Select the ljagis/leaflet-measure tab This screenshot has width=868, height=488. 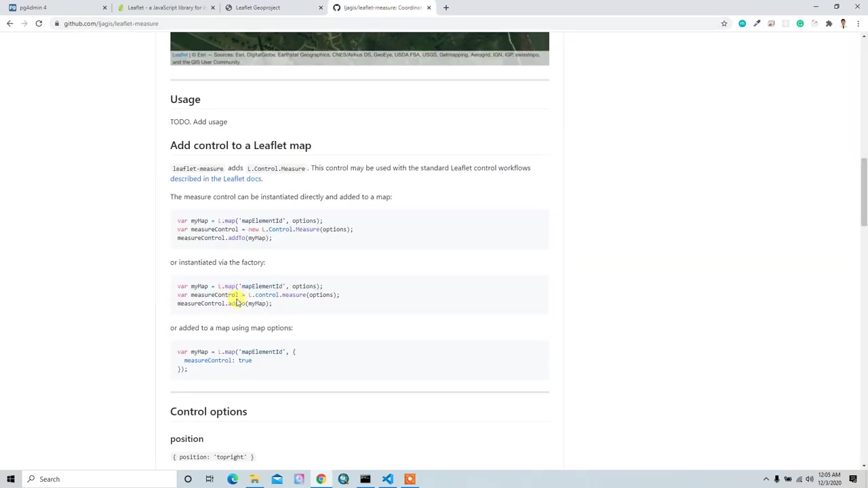coord(382,7)
